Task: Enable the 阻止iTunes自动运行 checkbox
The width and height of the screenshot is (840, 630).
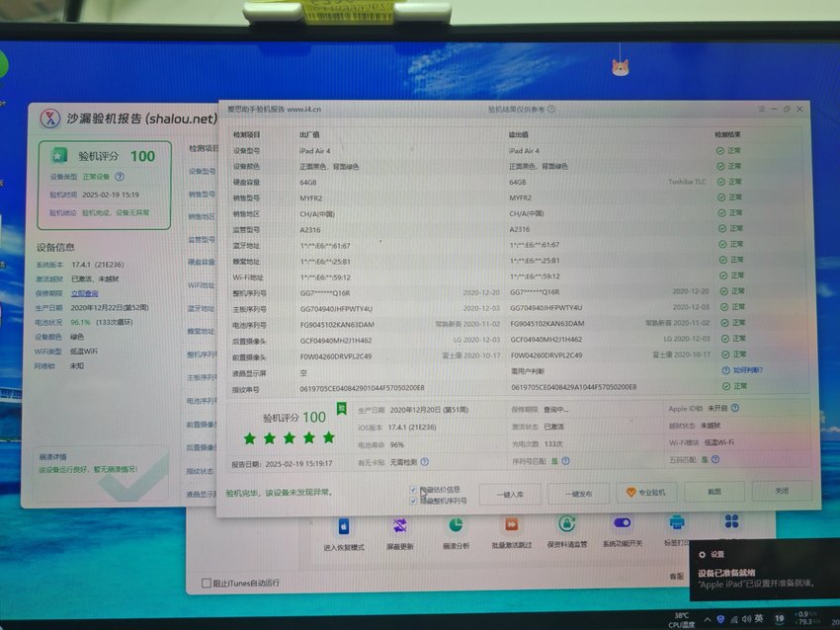Action: 206,583
